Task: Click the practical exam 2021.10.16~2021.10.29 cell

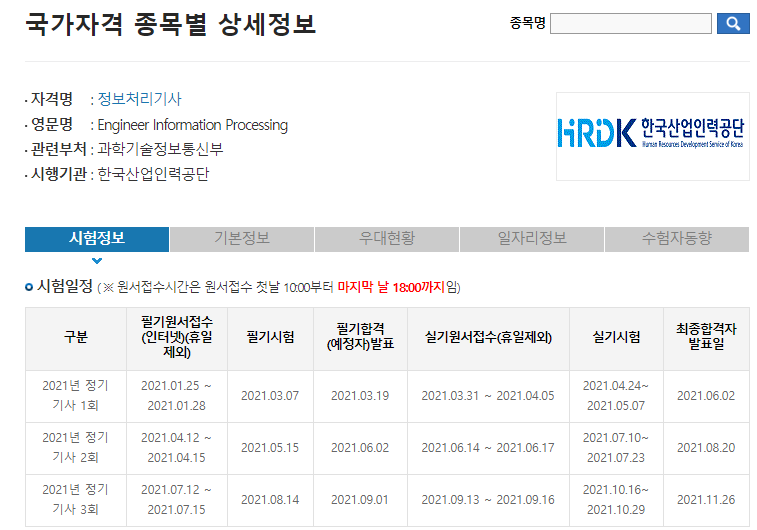Action: (x=616, y=500)
